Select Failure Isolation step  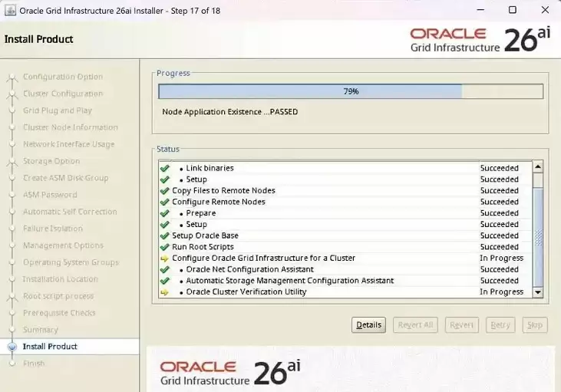pos(53,228)
